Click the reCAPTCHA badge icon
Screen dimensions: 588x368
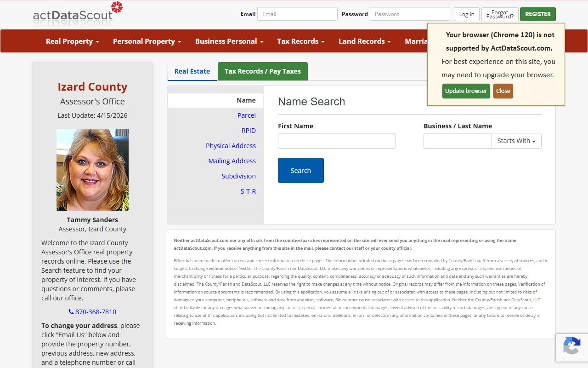571,346
